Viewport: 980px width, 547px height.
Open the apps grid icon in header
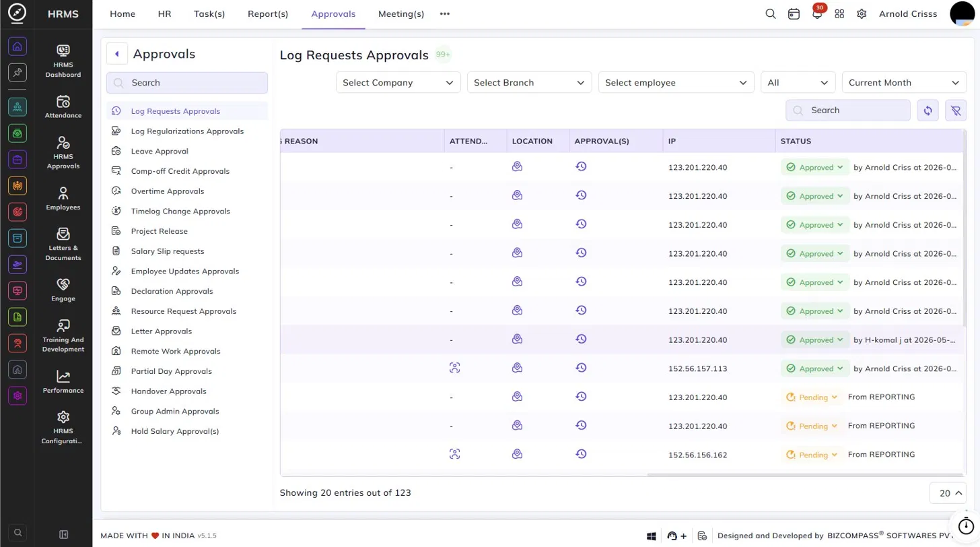click(x=839, y=14)
